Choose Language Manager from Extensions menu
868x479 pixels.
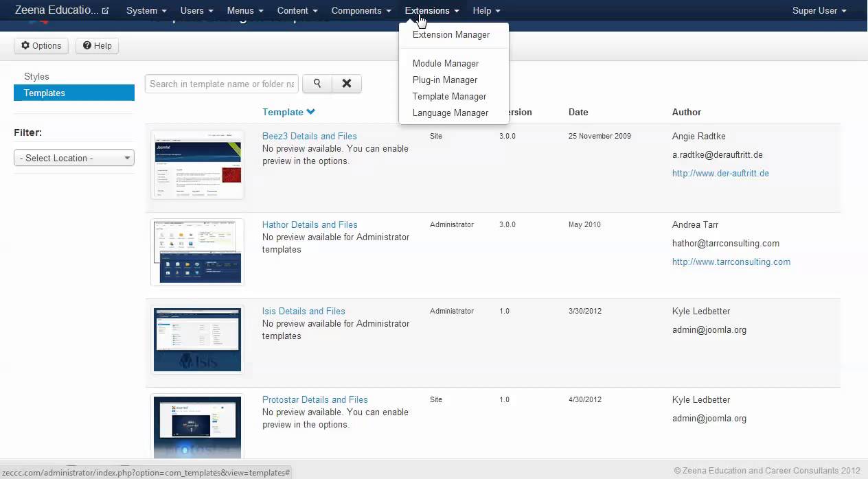pyautogui.click(x=450, y=113)
